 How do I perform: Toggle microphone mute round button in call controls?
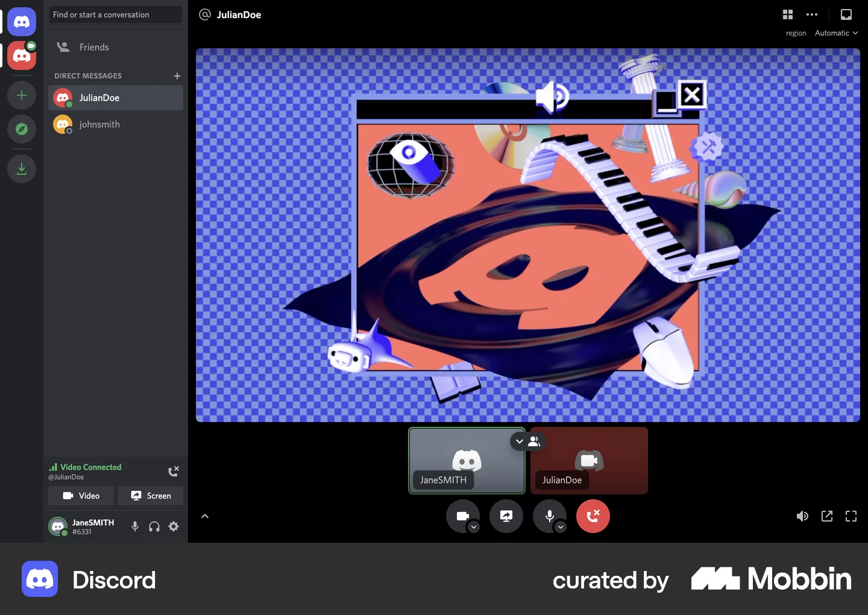[549, 516]
